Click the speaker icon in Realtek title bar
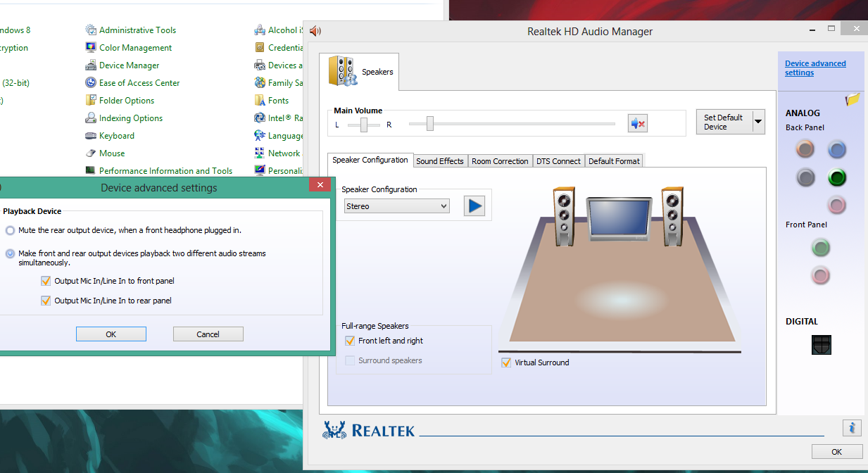This screenshot has height=473, width=868. tap(315, 31)
